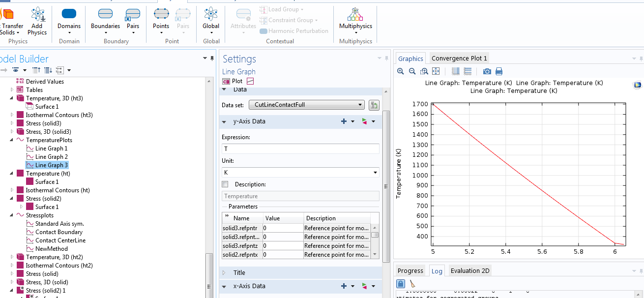Click the Zoom Out icon in Graphics
Image resolution: width=644 pixels, height=298 pixels.
(412, 71)
